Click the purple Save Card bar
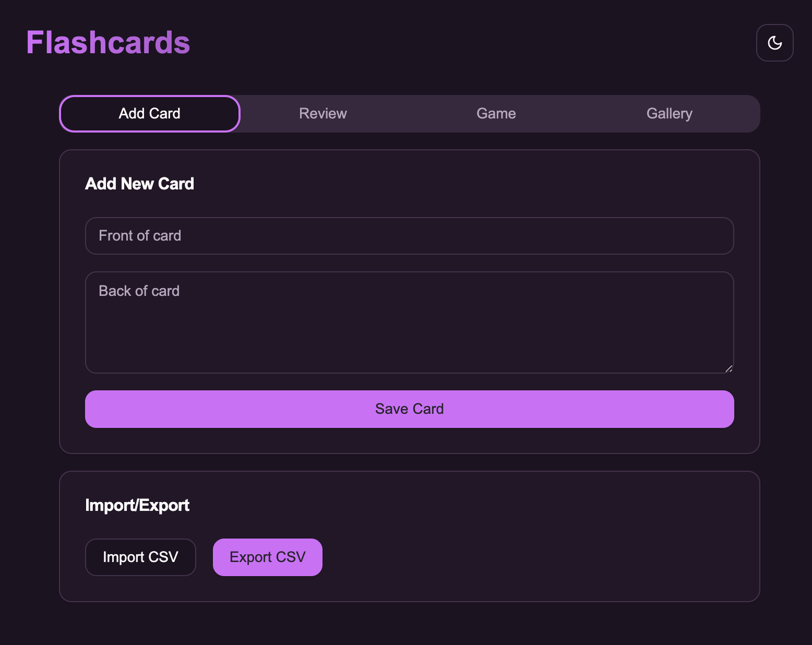The width and height of the screenshot is (812, 645). point(409,409)
